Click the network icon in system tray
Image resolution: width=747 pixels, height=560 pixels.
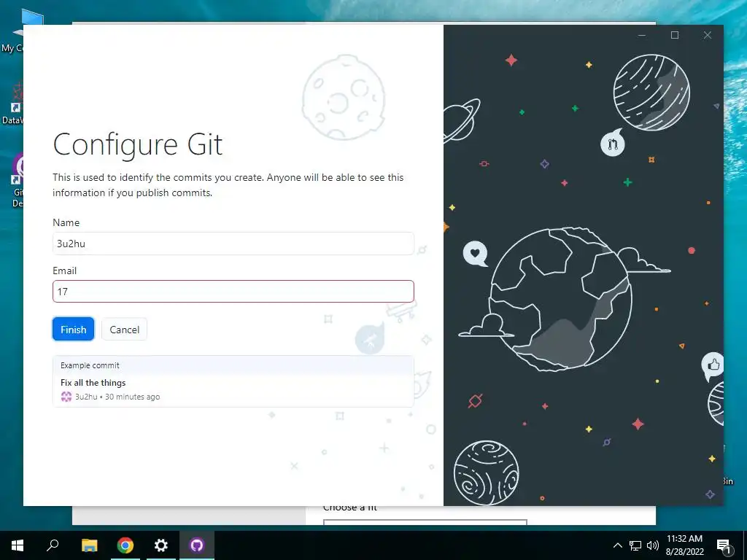pyautogui.click(x=635, y=545)
